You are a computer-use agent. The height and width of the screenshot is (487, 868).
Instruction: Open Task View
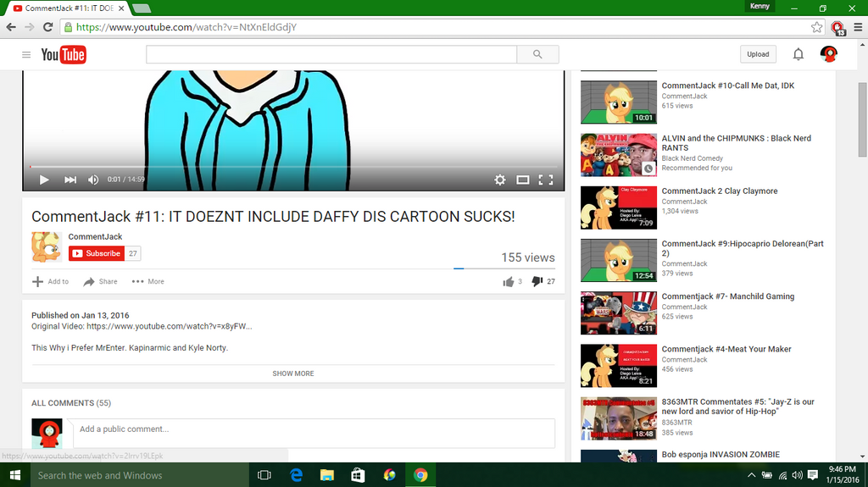click(264, 475)
